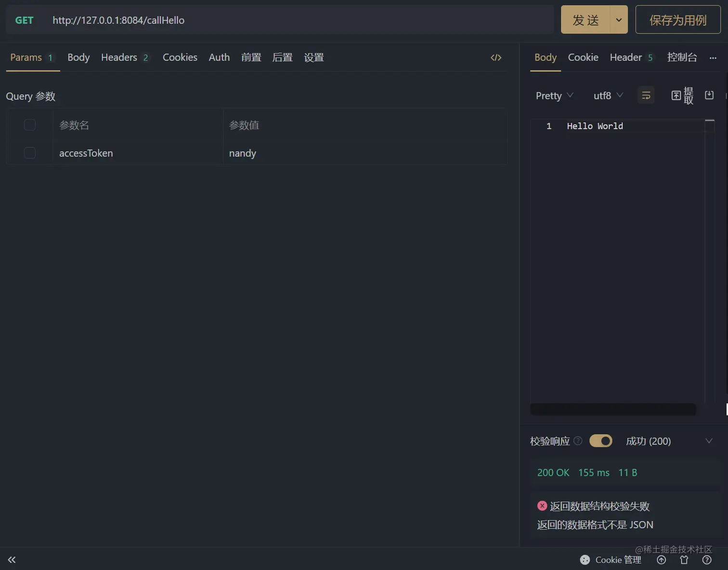Enable the accessToken parameter checkbox
Viewport: 728px width, 570px height.
click(30, 153)
